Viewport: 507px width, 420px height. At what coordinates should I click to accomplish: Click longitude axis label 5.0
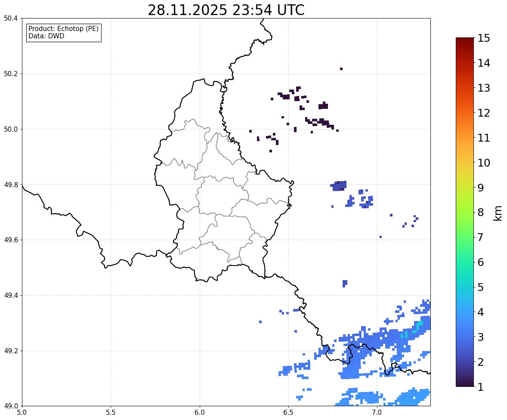[x=22, y=413]
